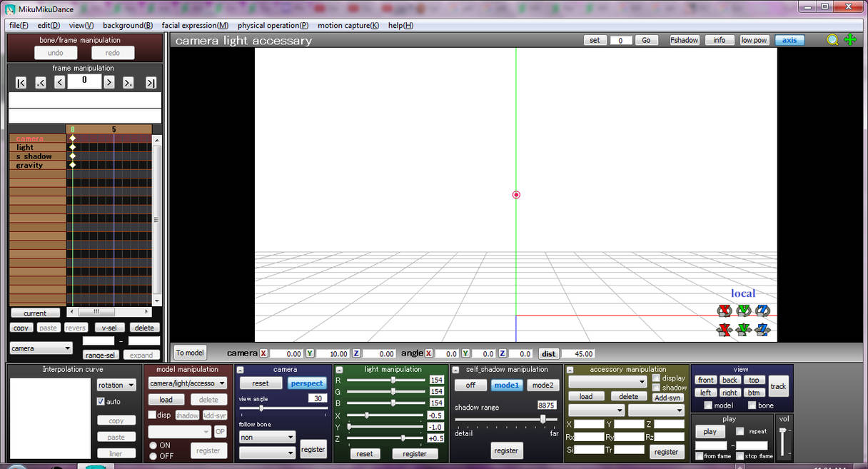
Task: Adjust the shadow range slider
Action: point(506,419)
